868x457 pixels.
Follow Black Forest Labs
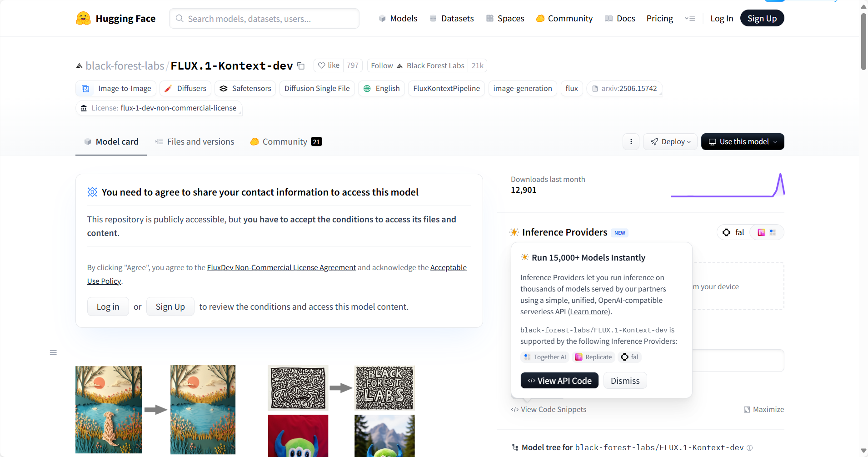coord(382,66)
